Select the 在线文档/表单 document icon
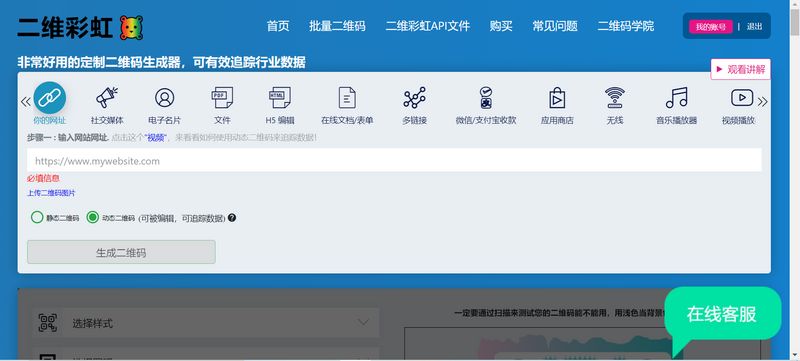The height and width of the screenshot is (361, 800). point(347,97)
